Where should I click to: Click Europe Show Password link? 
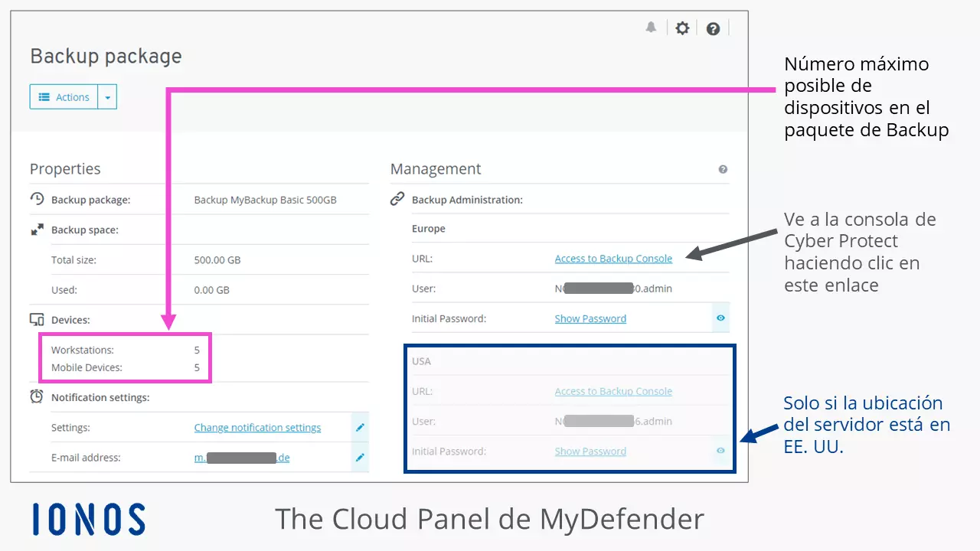(x=590, y=318)
